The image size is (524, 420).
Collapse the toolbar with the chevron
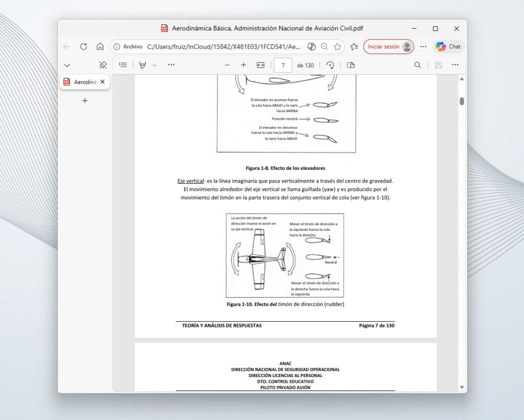(x=67, y=65)
